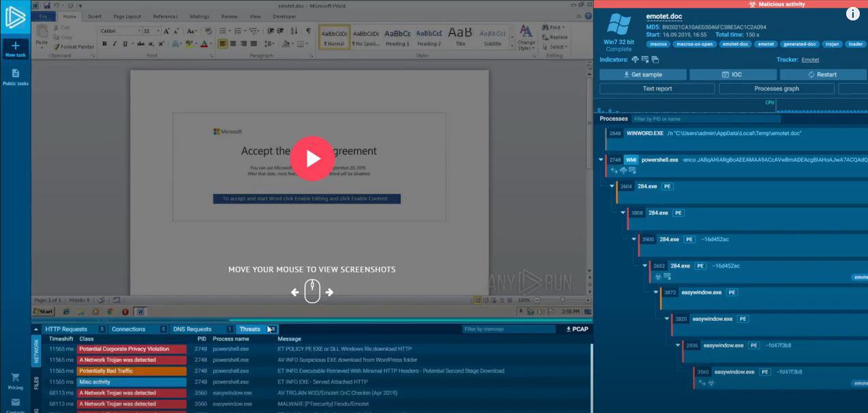Click the align left paragraph icon

[223, 44]
